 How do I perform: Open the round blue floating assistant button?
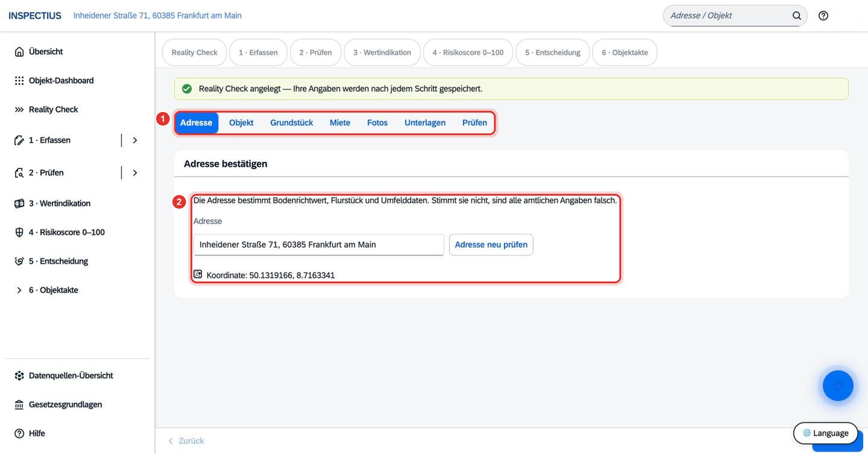(x=838, y=385)
